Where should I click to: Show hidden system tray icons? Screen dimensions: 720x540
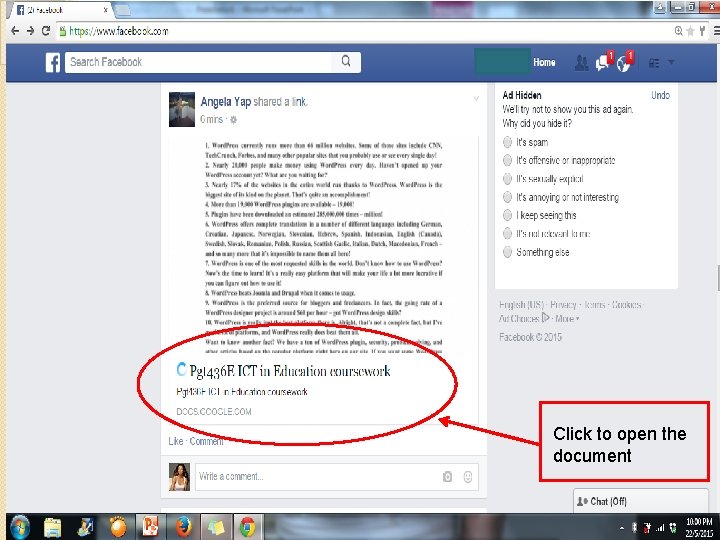(622, 529)
